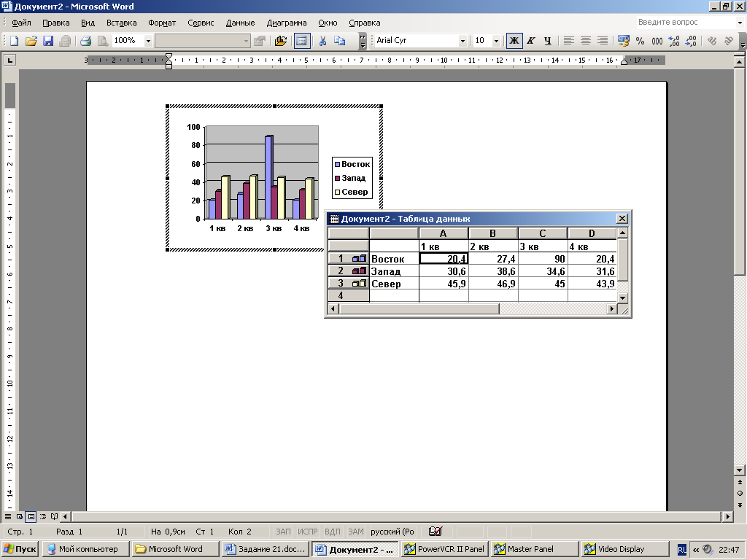Decrease decimal places
This screenshot has width=747, height=560.
pos(691,41)
